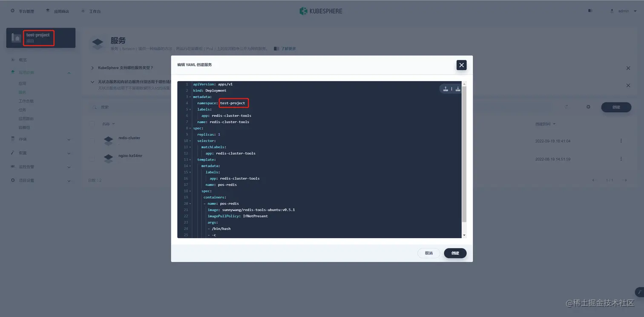Viewport: 644px width, 317px height.
Task: Open 概览 in the sidebar
Action: (23, 60)
